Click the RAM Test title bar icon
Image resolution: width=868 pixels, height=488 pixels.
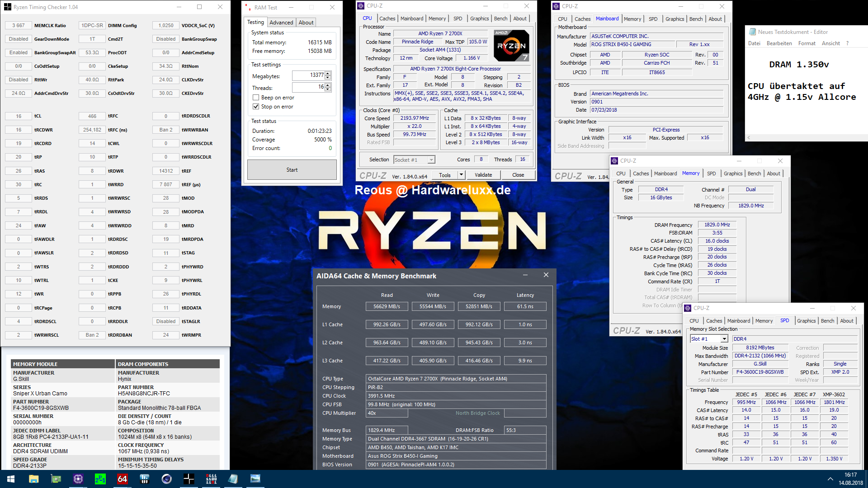248,7
